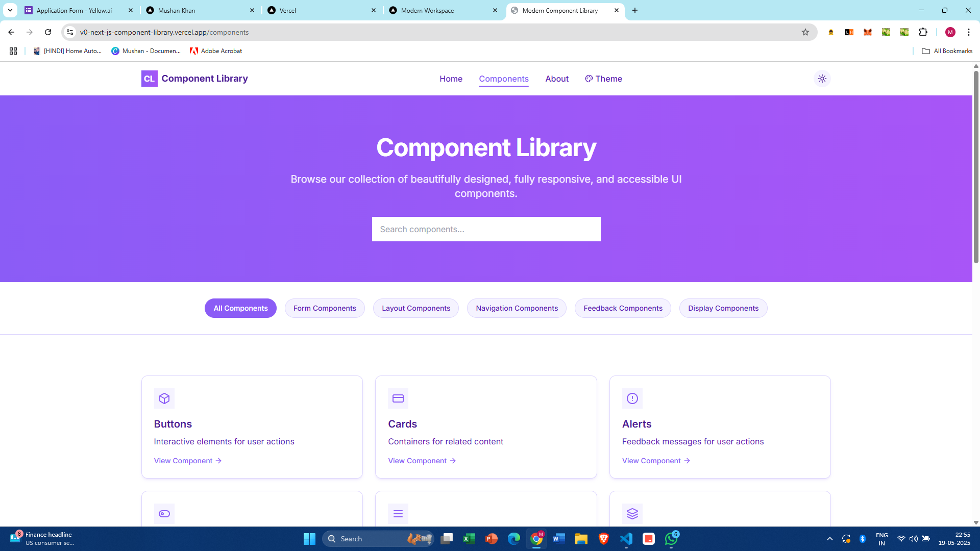Screen dimensions: 980x551
Task: Click the Cards credit-card icon
Action: click(x=398, y=398)
